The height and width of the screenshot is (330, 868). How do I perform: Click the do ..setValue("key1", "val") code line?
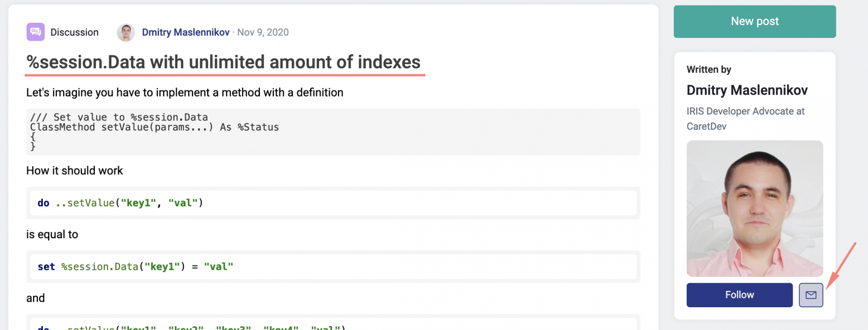tap(120, 203)
